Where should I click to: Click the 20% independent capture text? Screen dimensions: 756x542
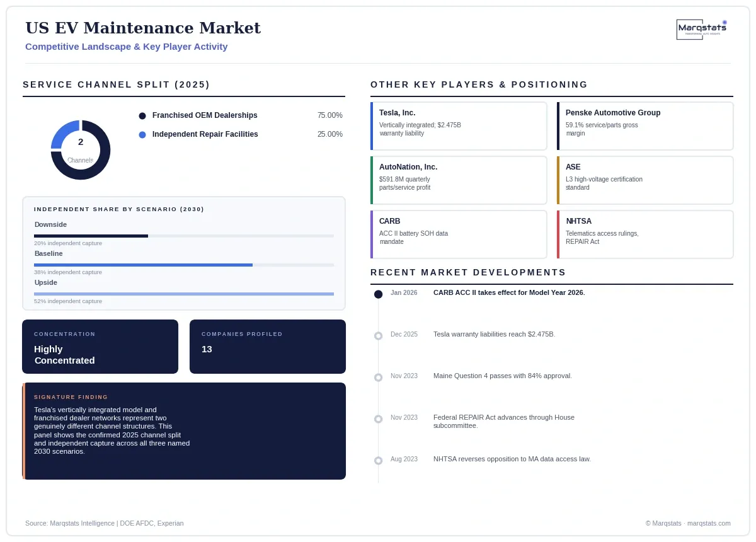(68, 243)
